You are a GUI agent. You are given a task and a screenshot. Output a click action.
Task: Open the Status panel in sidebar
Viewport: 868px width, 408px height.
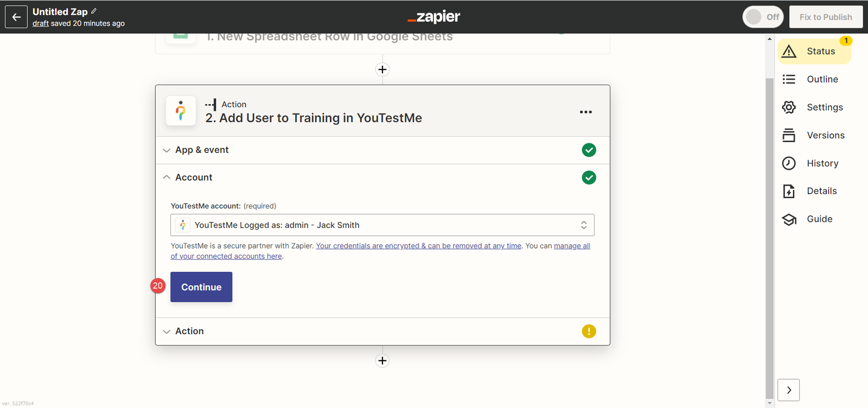click(814, 52)
